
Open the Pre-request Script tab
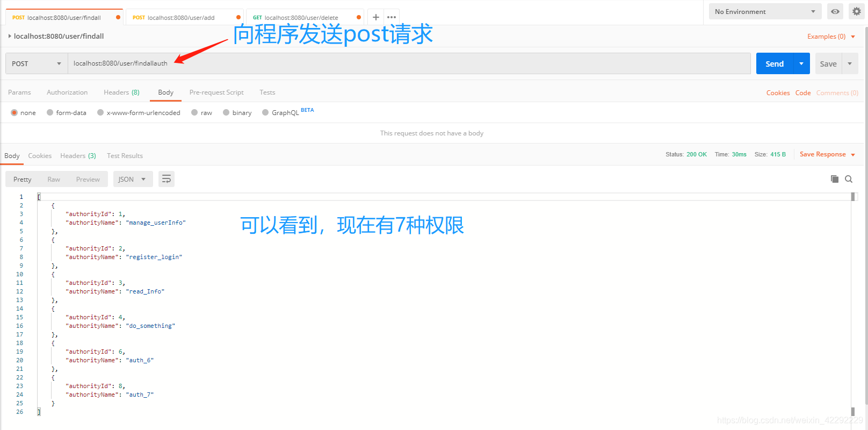(216, 92)
